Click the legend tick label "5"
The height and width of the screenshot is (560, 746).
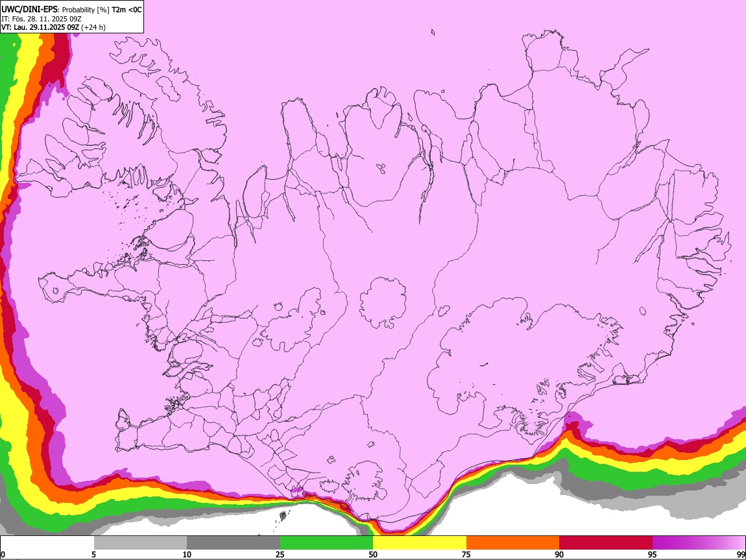93,554
